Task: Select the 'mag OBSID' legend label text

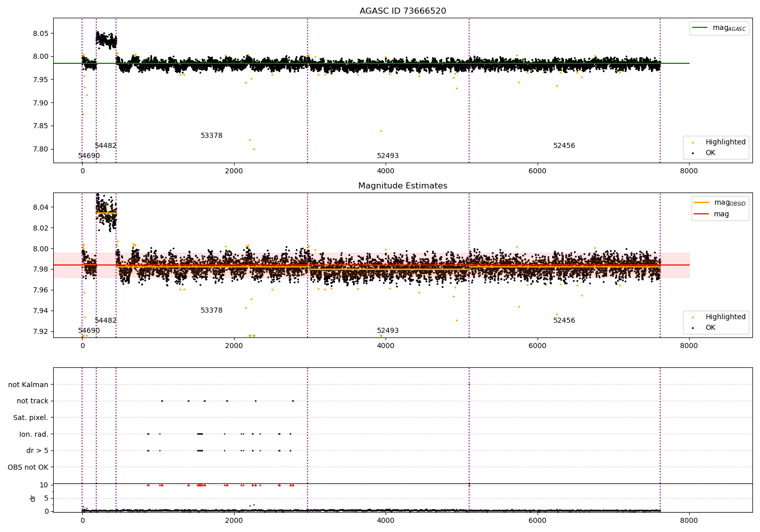Action: (x=730, y=203)
